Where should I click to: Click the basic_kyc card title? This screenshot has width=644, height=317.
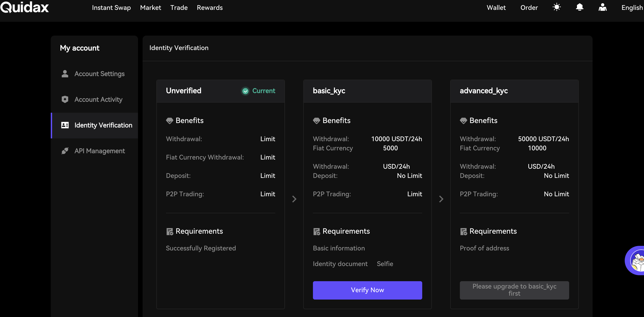pyautogui.click(x=329, y=91)
